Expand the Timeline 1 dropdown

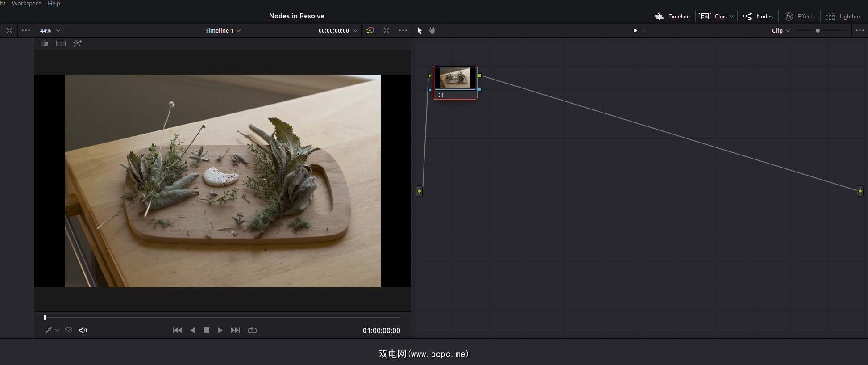[x=223, y=30]
